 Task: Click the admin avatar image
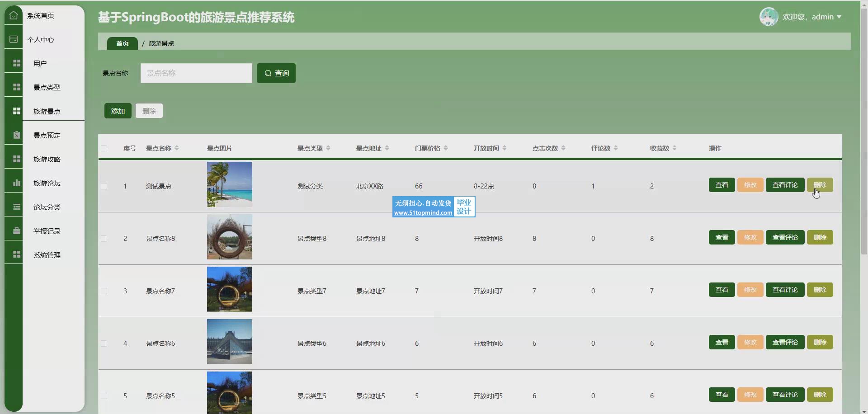(x=769, y=17)
